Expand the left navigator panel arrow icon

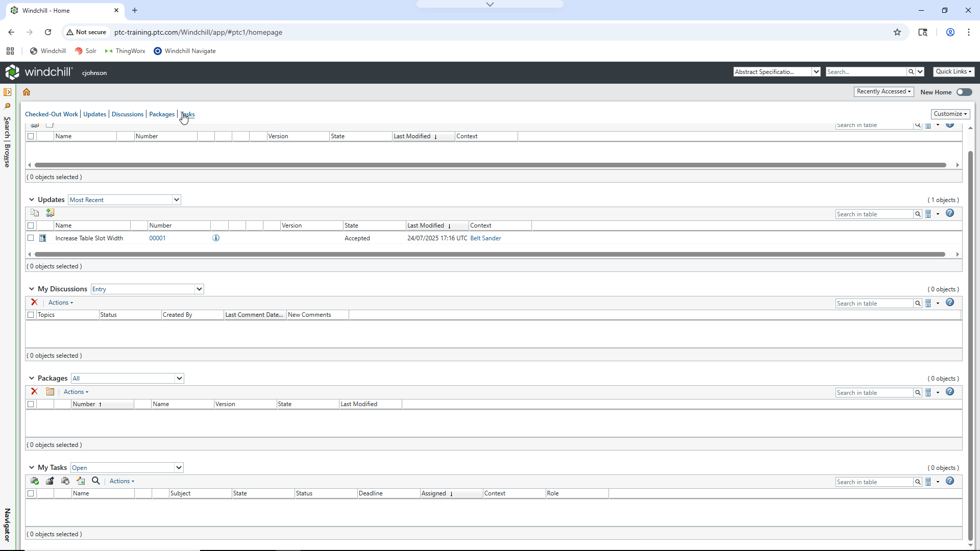tap(7, 92)
